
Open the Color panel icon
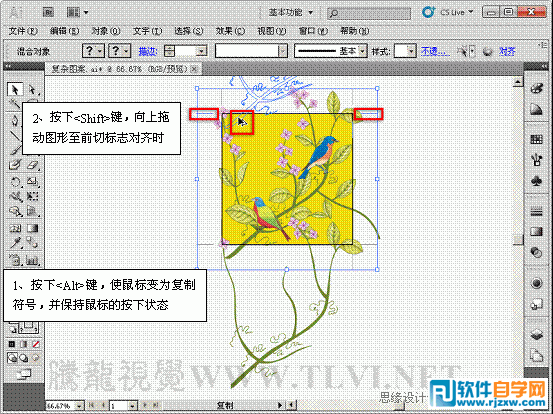pyautogui.click(x=536, y=89)
